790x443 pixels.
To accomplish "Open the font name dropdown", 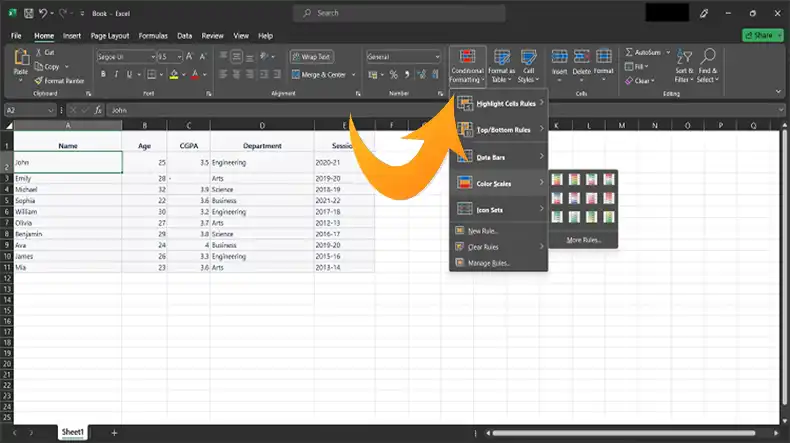I will [x=153, y=57].
